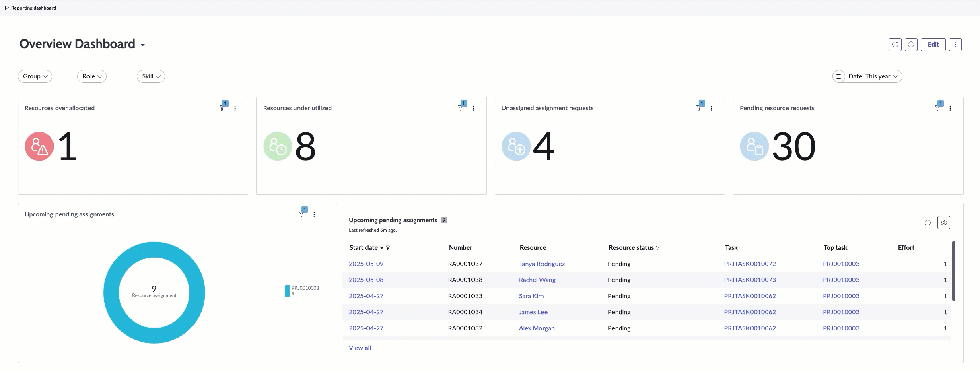Open the dashboard info icon
Image resolution: width=980 pixels, height=371 pixels.
click(911, 45)
